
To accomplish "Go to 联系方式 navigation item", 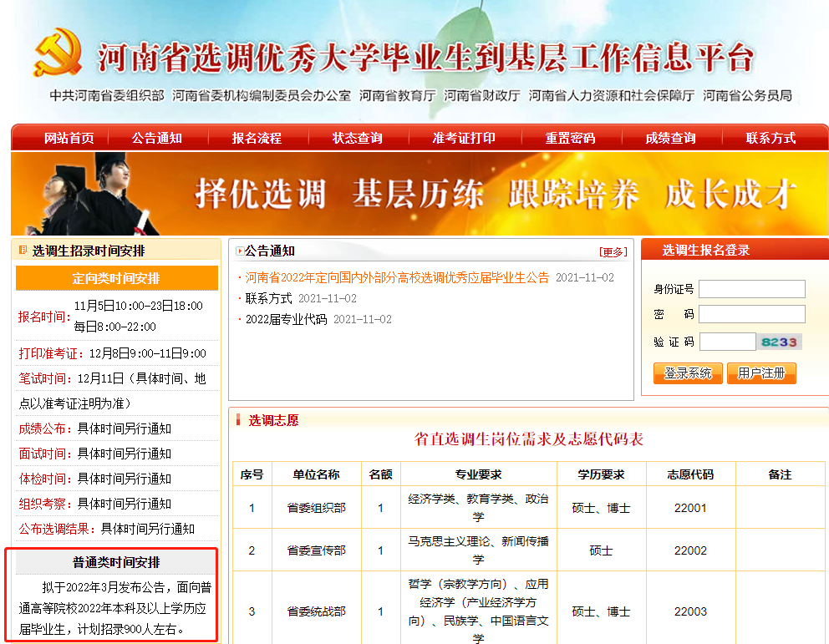I will pos(771,138).
